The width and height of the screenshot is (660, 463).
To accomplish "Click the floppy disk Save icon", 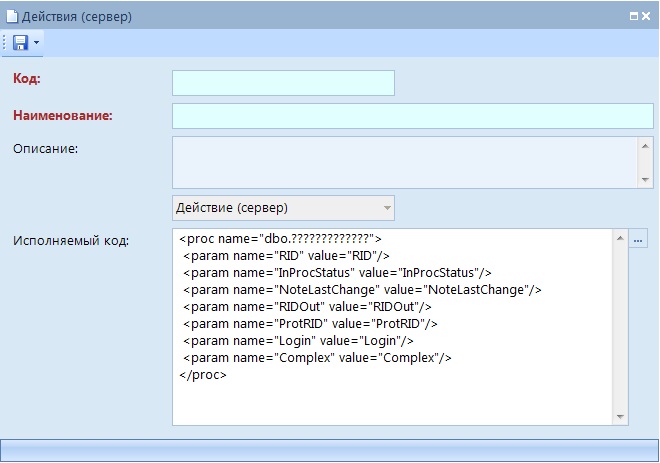I will (20, 43).
